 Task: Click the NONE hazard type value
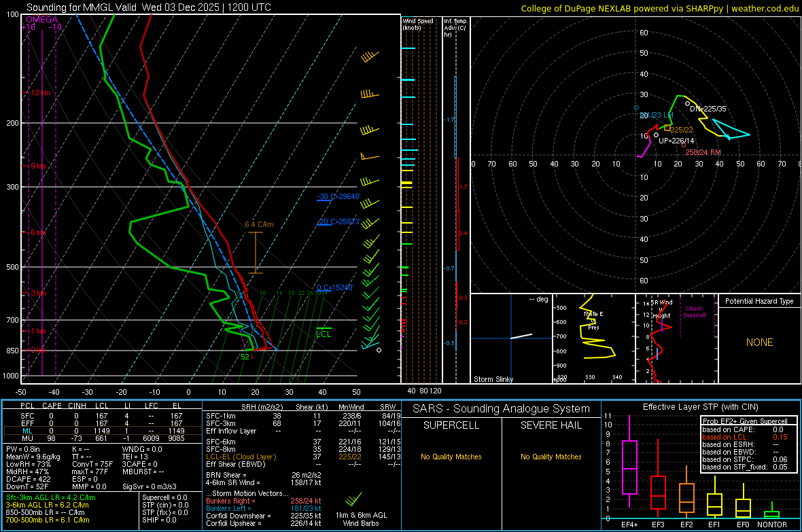760,342
